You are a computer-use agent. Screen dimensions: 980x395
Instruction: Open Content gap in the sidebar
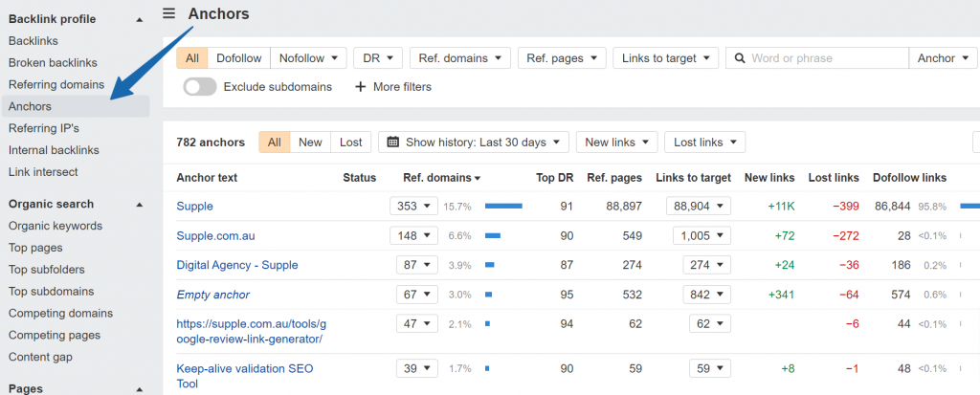coord(40,357)
